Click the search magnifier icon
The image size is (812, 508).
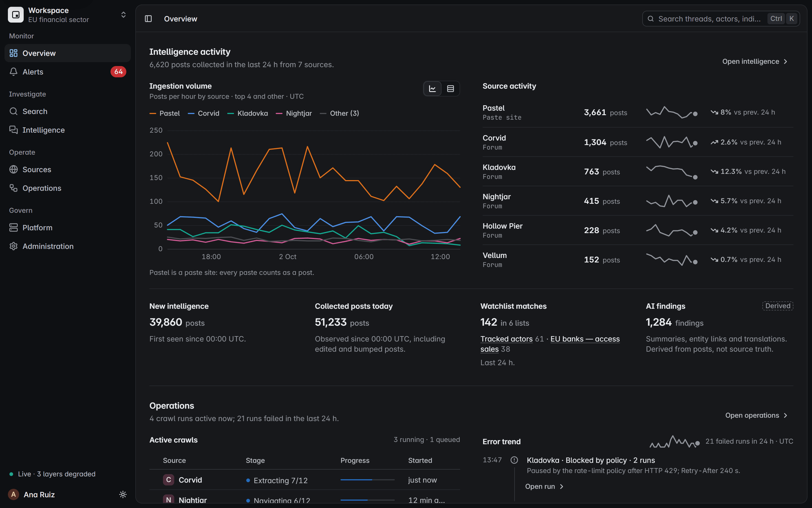coord(651,19)
